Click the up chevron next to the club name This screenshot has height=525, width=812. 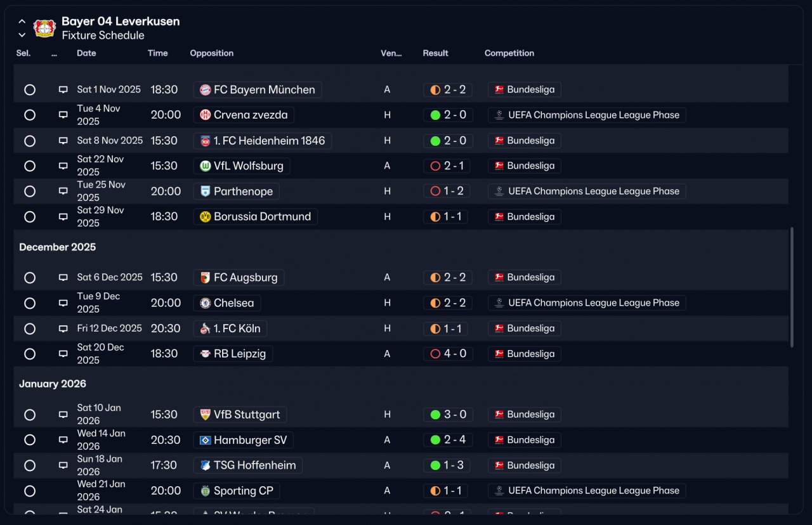[x=22, y=22]
